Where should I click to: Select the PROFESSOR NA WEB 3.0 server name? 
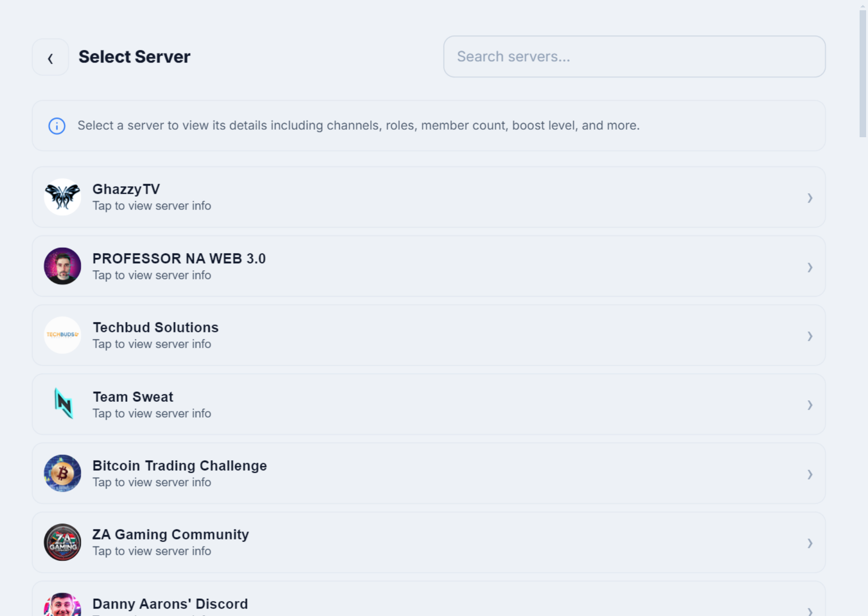click(179, 258)
